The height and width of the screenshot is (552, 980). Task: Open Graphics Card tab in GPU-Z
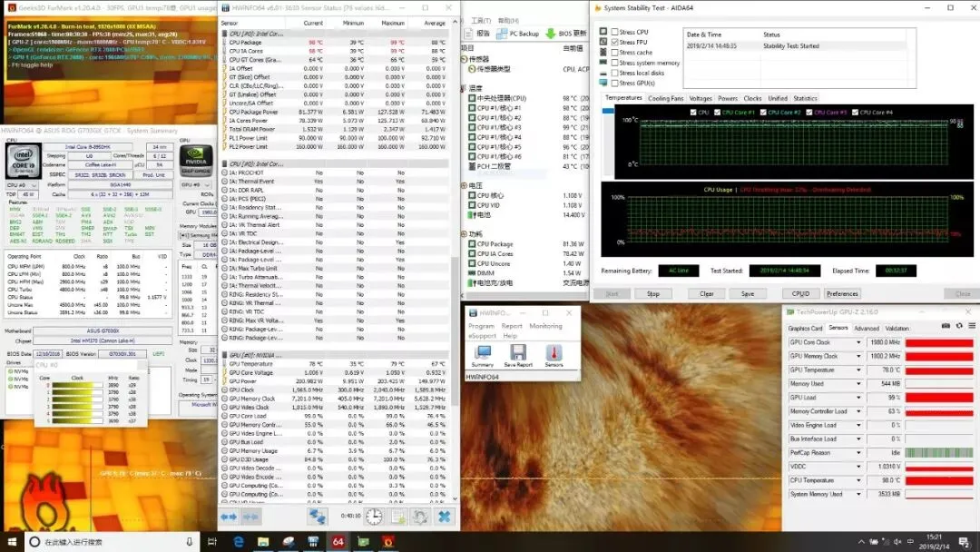(x=805, y=328)
